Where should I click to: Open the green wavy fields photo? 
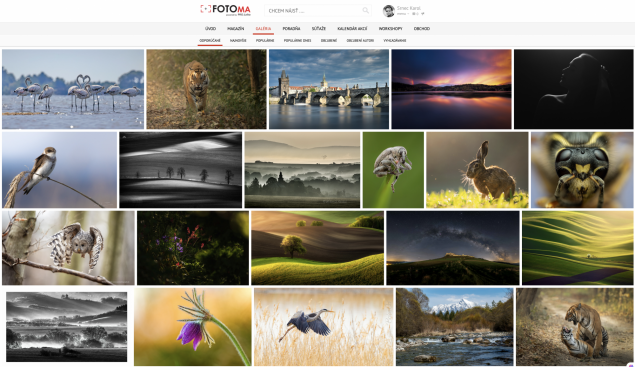[577, 248]
